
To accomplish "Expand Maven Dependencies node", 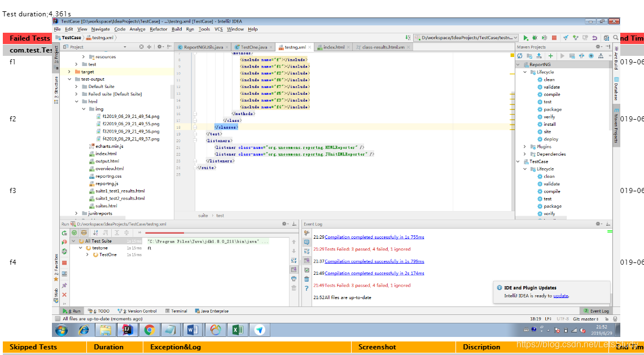I will [525, 154].
